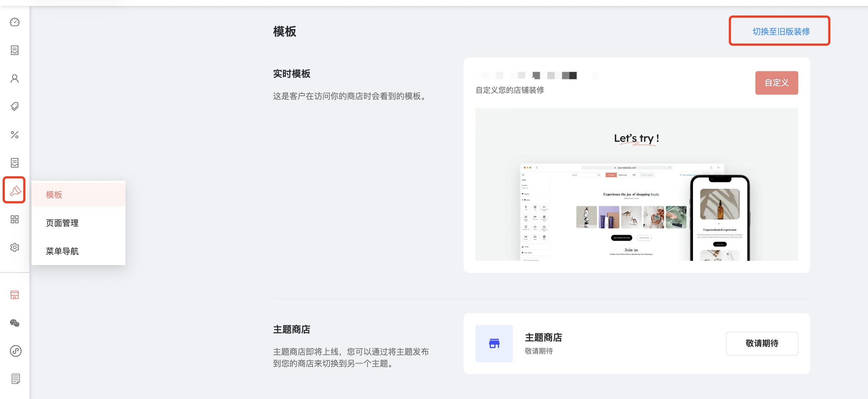Open the discounts percent icon in sidebar
The image size is (868, 399).
click(x=15, y=135)
